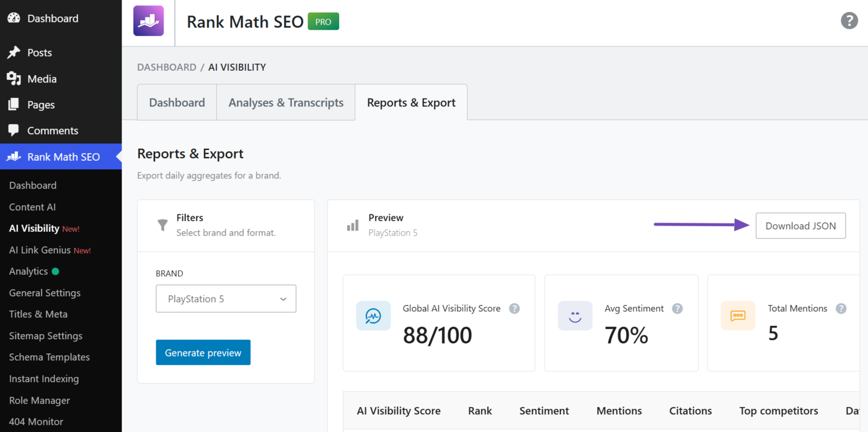
Task: Open the AI Visibility submenu link
Action: pos(34,228)
